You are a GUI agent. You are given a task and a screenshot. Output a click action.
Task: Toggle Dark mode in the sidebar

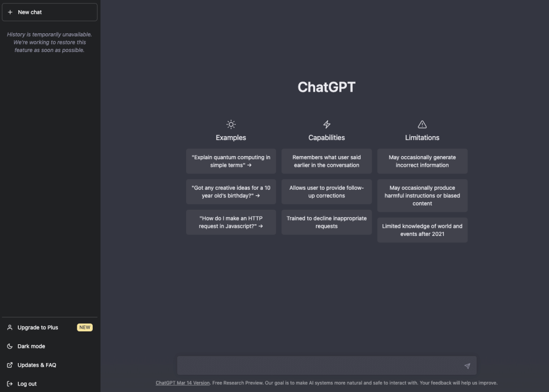point(50,346)
